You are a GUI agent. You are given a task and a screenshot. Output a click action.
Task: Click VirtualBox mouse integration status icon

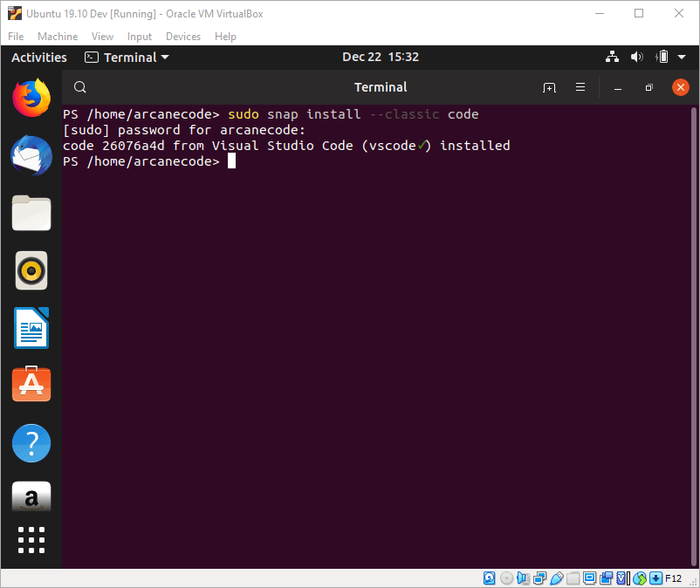[x=639, y=578]
